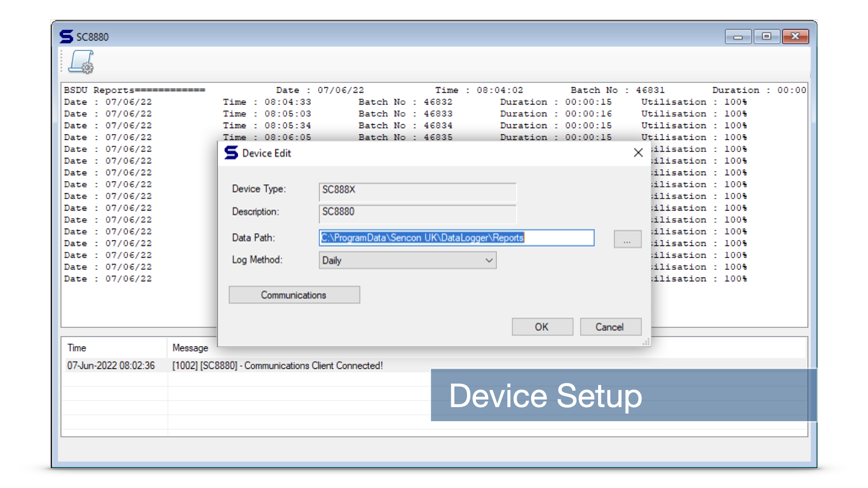
Task: Open the device settings toolbar icon
Action: tap(81, 62)
